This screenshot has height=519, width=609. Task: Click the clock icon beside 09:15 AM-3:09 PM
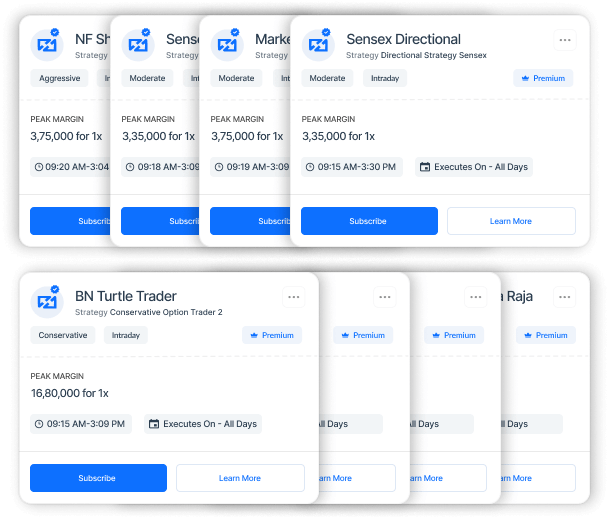[39, 424]
